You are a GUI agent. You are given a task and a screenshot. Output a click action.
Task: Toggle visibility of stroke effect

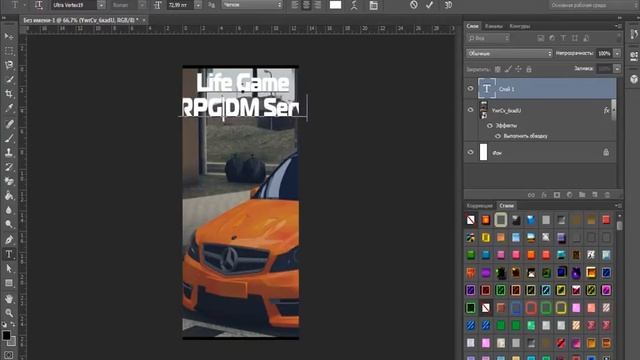[x=498, y=136]
